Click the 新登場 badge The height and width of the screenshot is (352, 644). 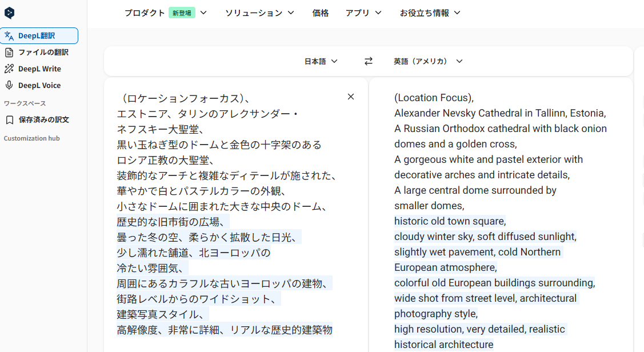point(182,13)
